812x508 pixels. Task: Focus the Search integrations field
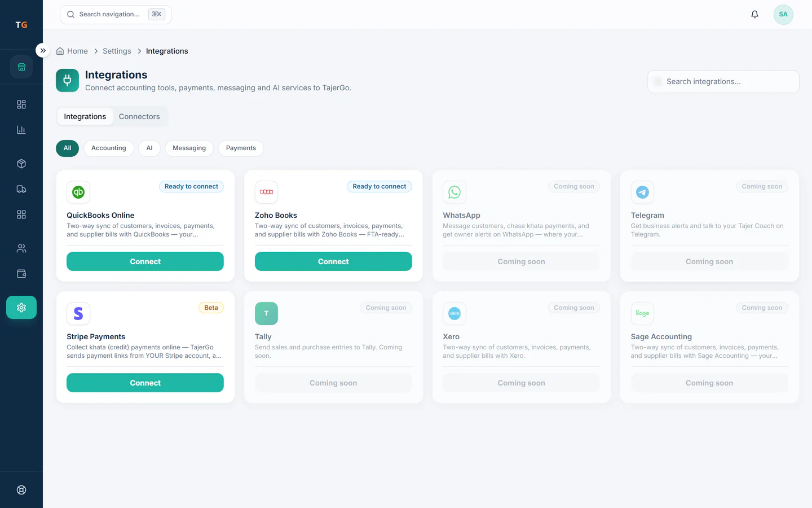(x=723, y=82)
